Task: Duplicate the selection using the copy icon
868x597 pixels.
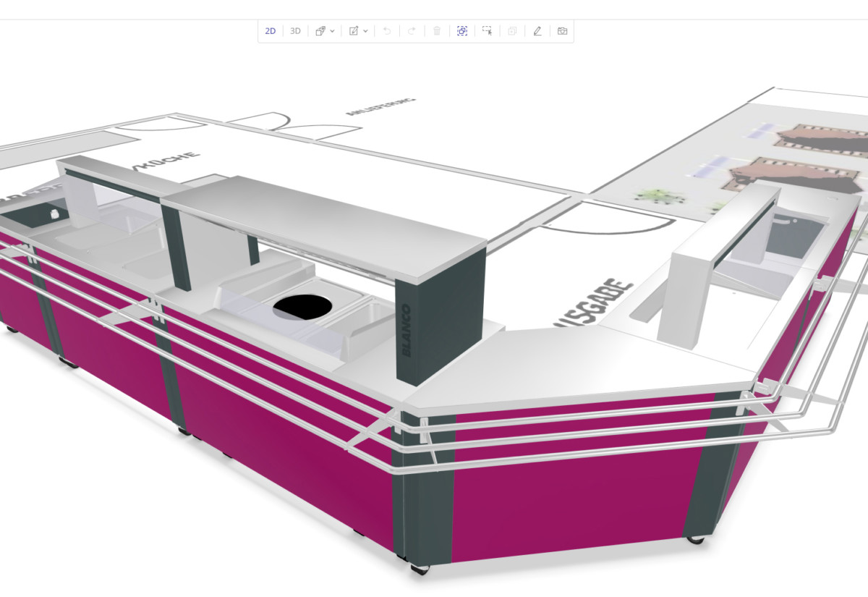Action: point(511,31)
